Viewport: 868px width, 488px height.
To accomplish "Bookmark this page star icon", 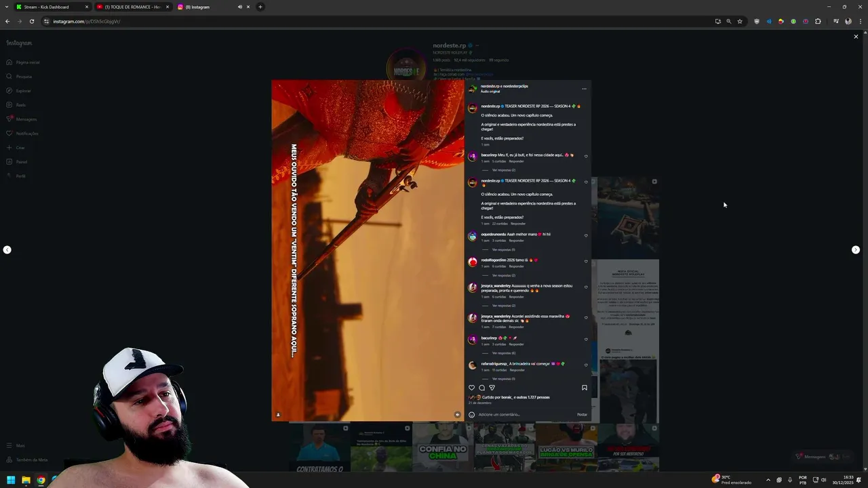I will click(x=740, y=22).
